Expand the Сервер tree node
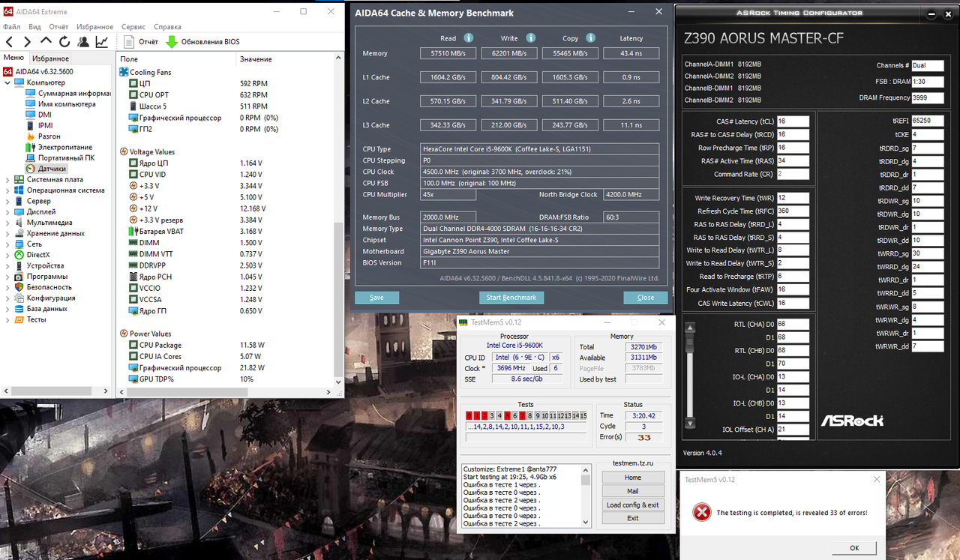 tap(7, 201)
